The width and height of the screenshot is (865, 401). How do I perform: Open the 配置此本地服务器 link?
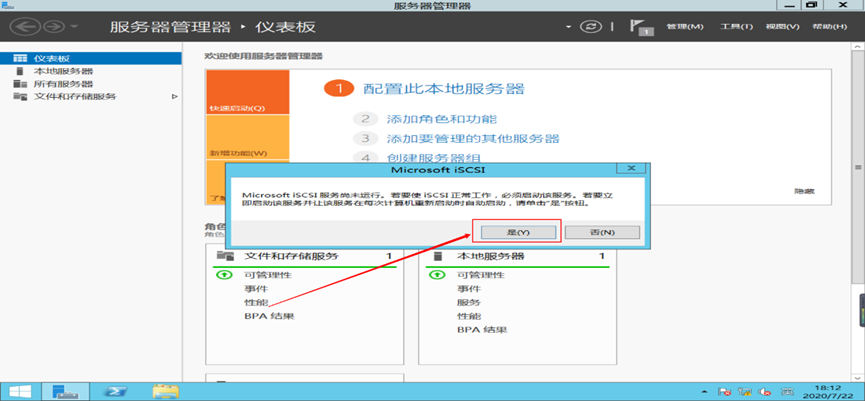tap(444, 89)
